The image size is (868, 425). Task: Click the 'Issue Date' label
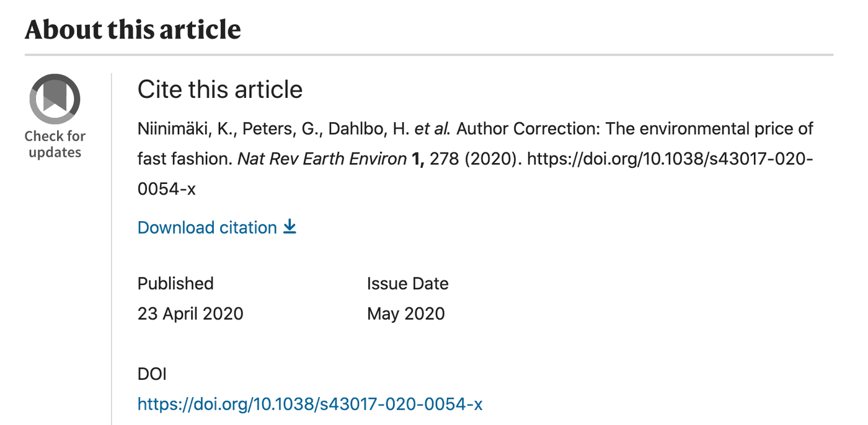coord(407,283)
